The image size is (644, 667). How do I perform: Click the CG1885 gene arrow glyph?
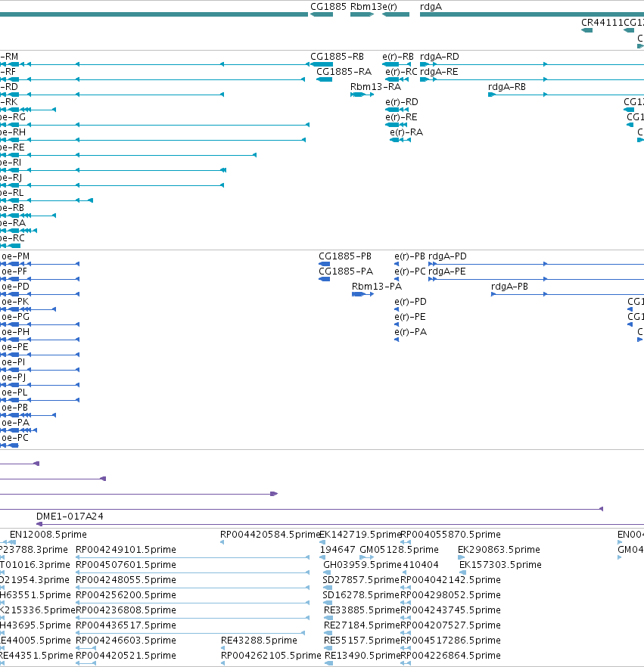pos(322,14)
